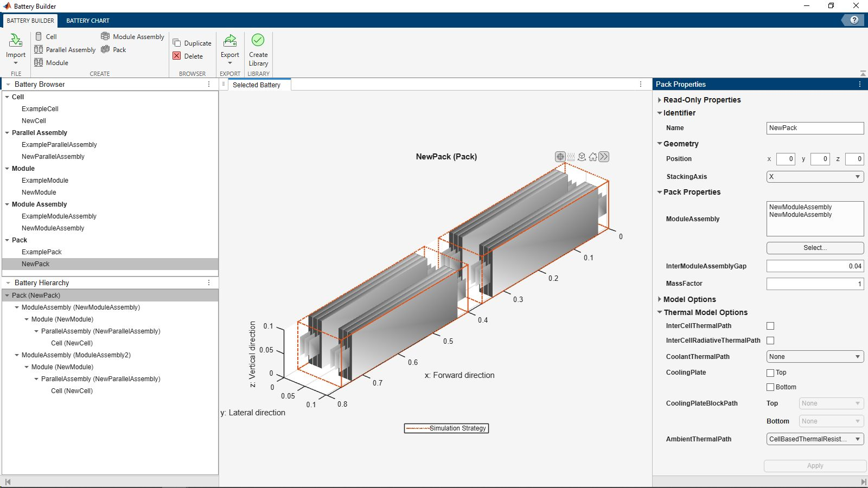Click the Simulation Strategy legend entry

446,428
